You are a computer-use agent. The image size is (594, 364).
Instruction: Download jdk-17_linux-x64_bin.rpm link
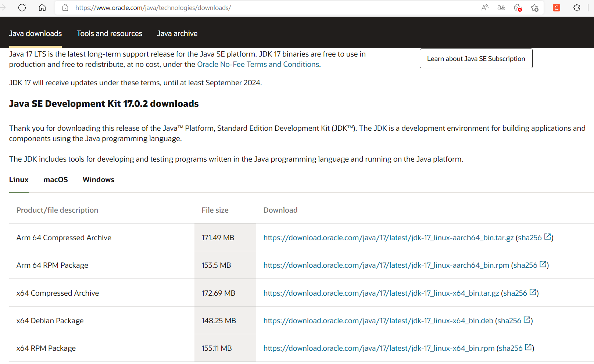(x=379, y=348)
